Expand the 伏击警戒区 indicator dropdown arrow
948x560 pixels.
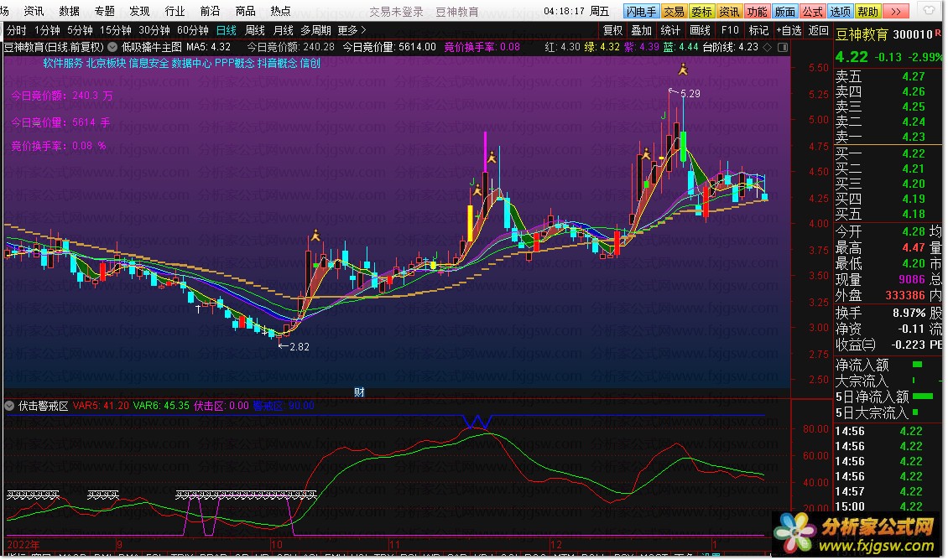pos(9,406)
